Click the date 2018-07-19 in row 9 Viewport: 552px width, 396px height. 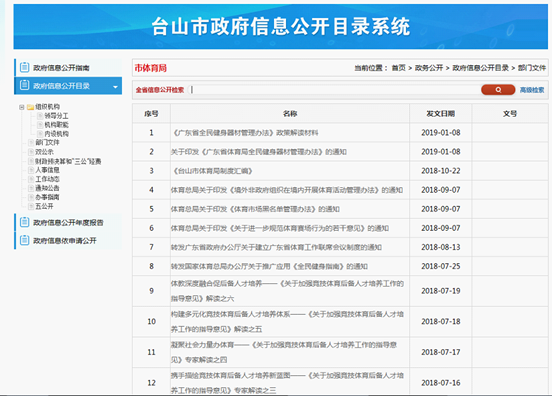click(441, 291)
